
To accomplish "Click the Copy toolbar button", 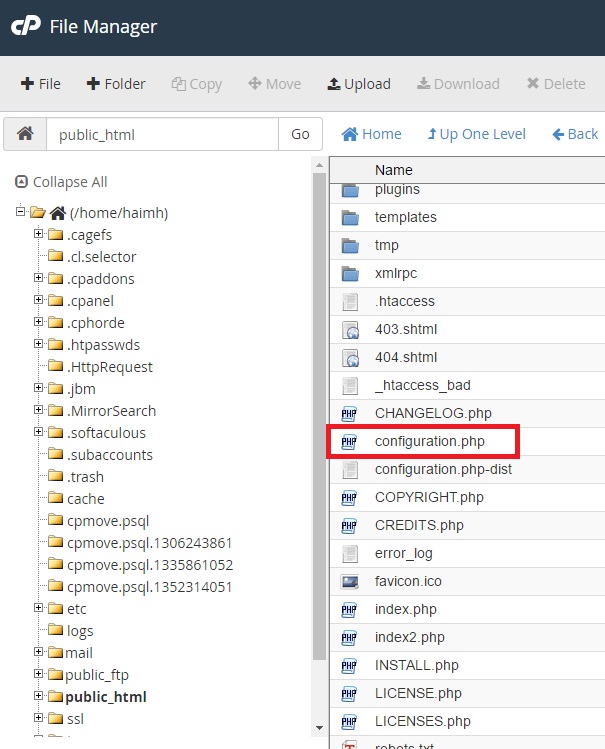I will 197,84.
